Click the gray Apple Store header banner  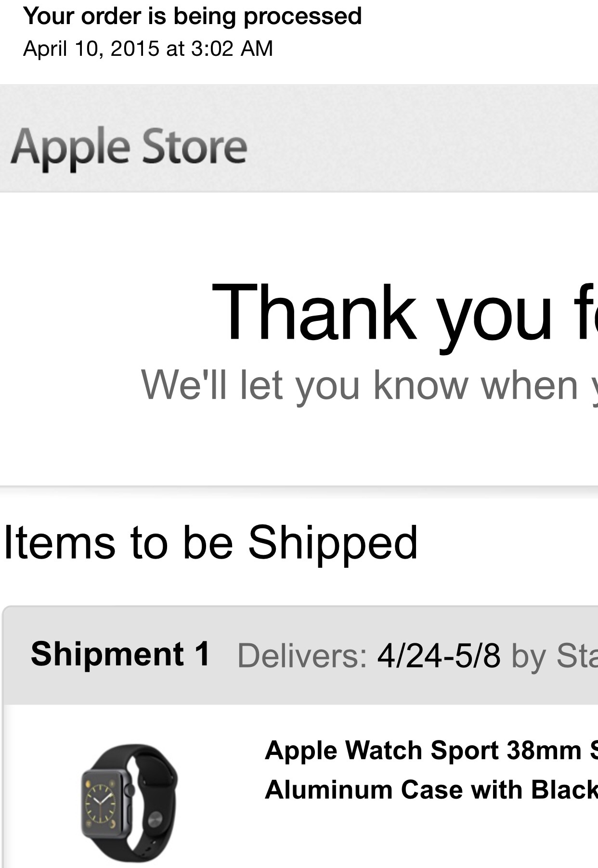pos(299,139)
